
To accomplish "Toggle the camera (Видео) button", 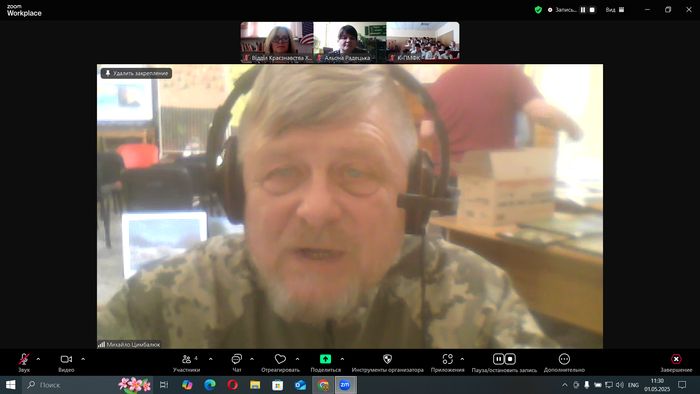I will [x=66, y=359].
